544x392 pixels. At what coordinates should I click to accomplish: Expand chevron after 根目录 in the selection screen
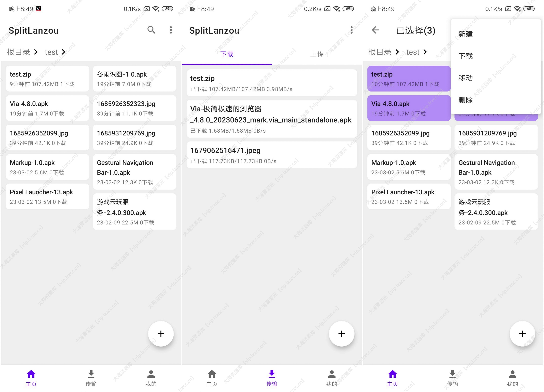(397, 52)
